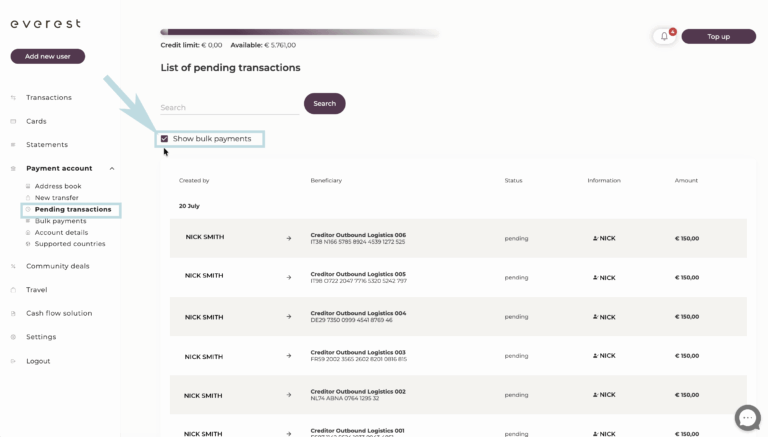Viewport: 768px width, 437px height.
Task: Open Bulk payments in Payment account submenu
Action: click(x=60, y=221)
